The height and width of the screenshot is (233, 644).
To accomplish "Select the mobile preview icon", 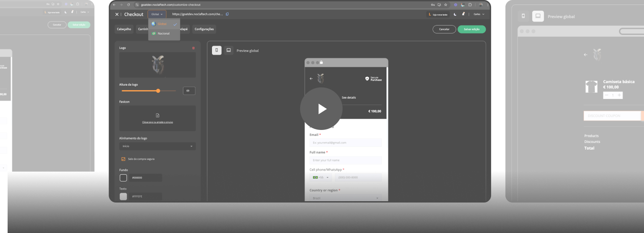I will click(x=216, y=50).
